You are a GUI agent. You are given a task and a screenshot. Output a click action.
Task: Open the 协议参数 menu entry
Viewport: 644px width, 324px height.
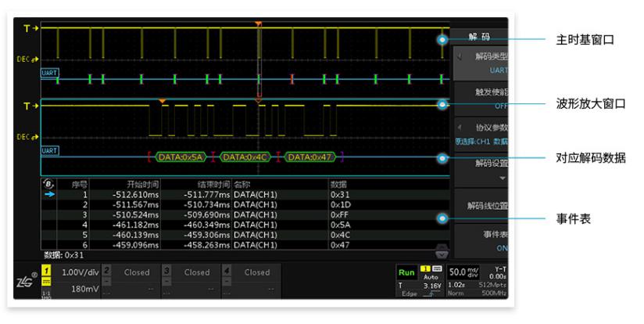pyautogui.click(x=481, y=134)
